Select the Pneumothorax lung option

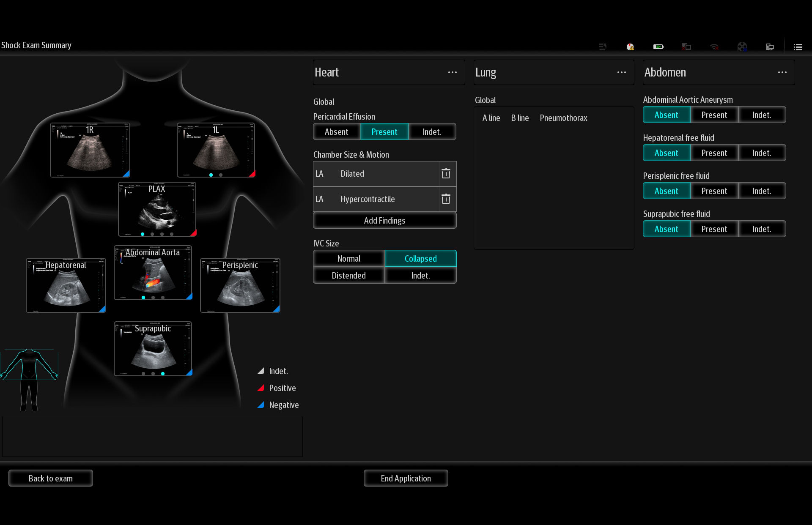coord(563,118)
